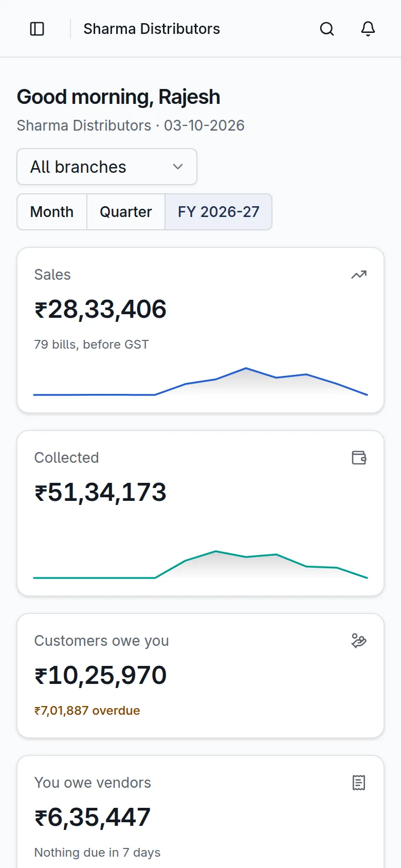Click the hand-coins icon on Customers owe you
The image size is (401, 868).
click(359, 641)
